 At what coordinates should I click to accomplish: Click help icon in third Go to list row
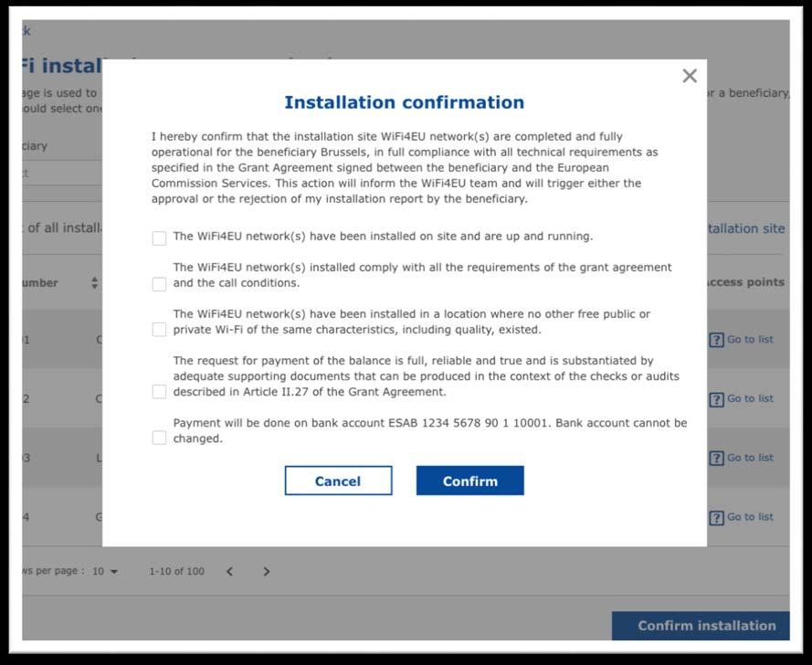coord(716,459)
